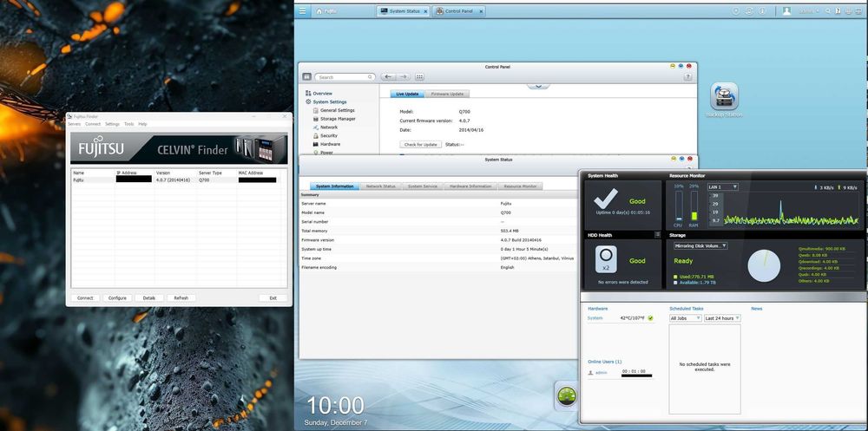Open the LAN 1 dropdown in Resource Monitor
This screenshot has height=431, width=868.
pos(723,187)
